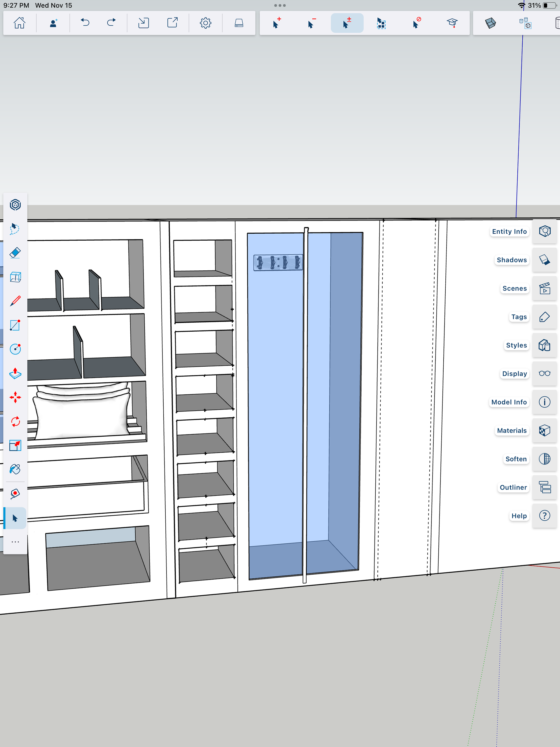Activate the Move tool

pos(15,397)
